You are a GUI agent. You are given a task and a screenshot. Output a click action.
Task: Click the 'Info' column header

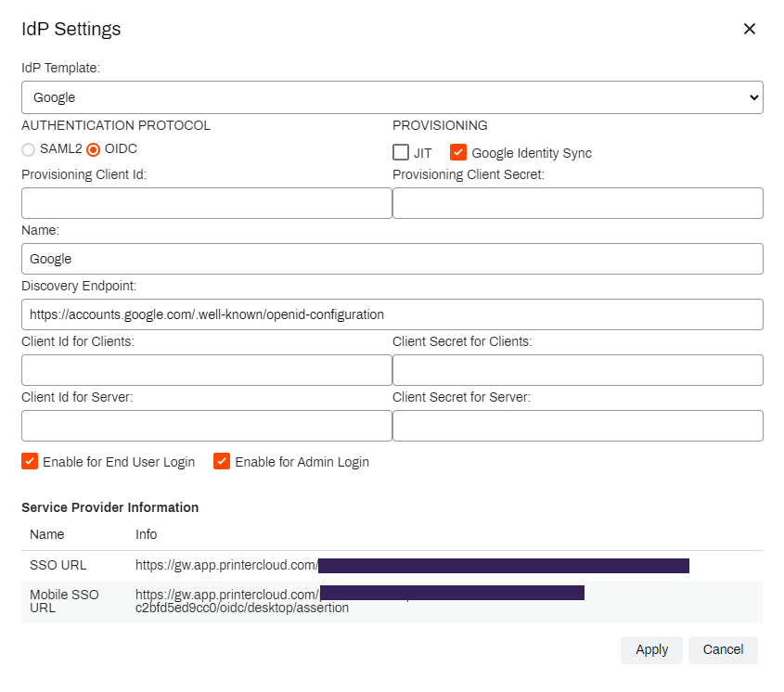[x=146, y=534]
